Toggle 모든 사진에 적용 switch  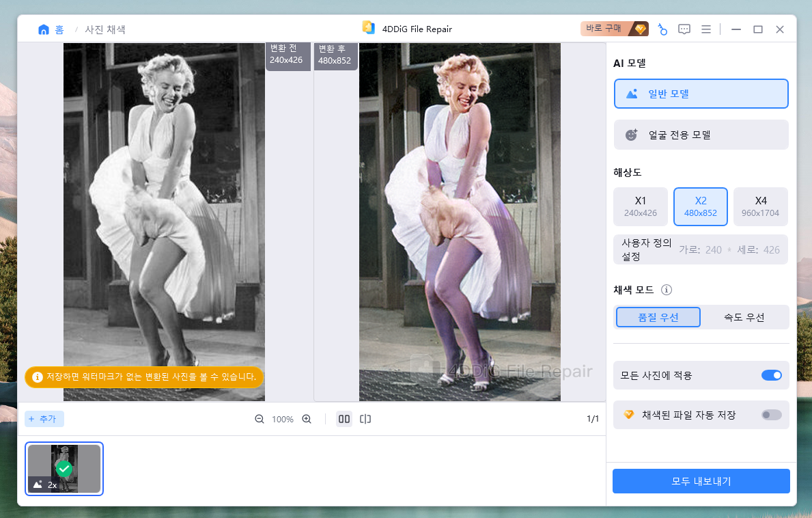click(x=771, y=375)
